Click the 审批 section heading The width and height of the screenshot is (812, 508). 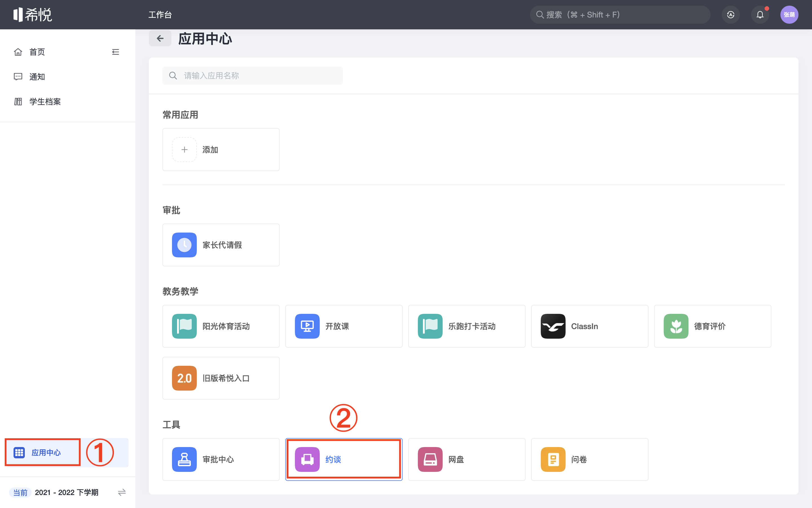(171, 210)
